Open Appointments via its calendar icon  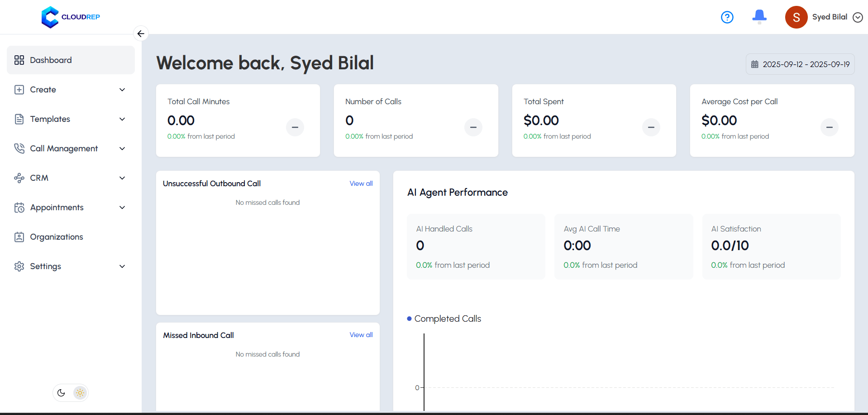click(x=19, y=207)
